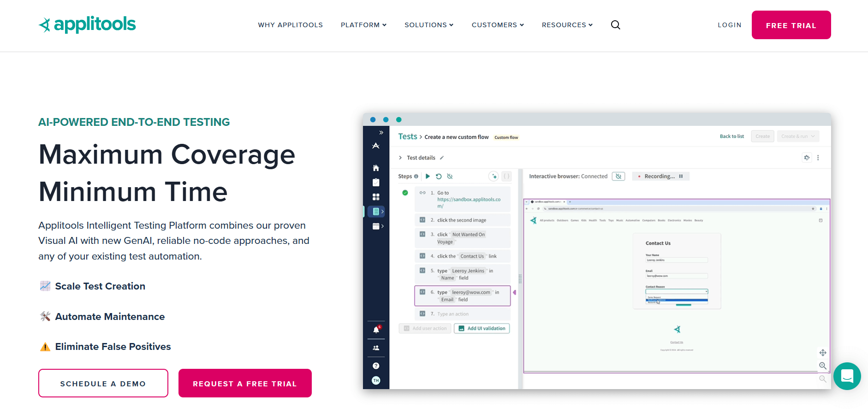The height and width of the screenshot is (414, 868).
Task: Click the settings gear icon near Test details
Action: (x=807, y=158)
